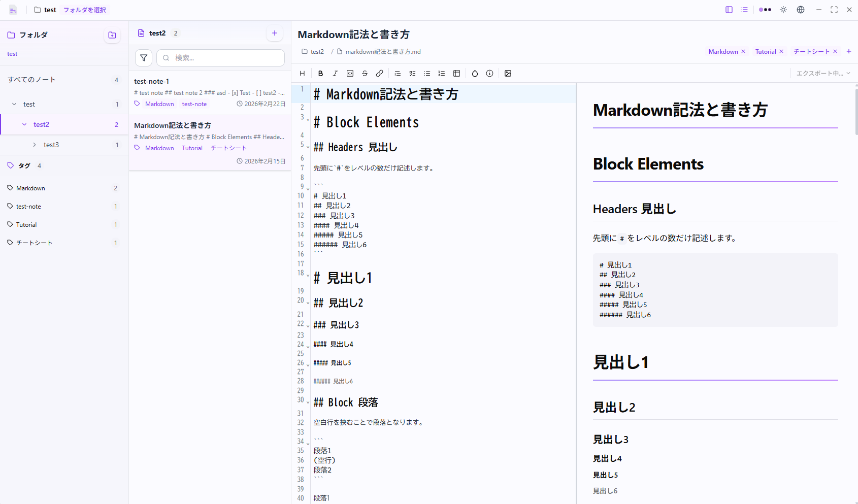Insert a hyperlink
Image resolution: width=858 pixels, height=504 pixels.
379,73
